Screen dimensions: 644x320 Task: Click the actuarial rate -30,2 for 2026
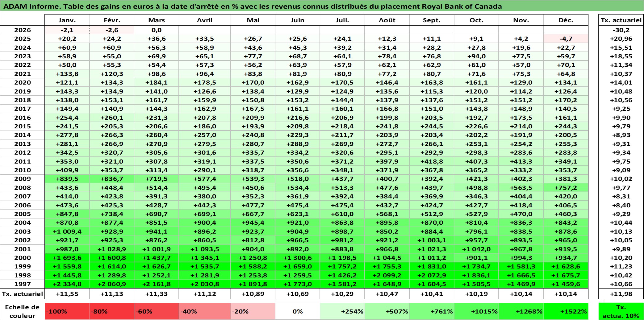621,30
